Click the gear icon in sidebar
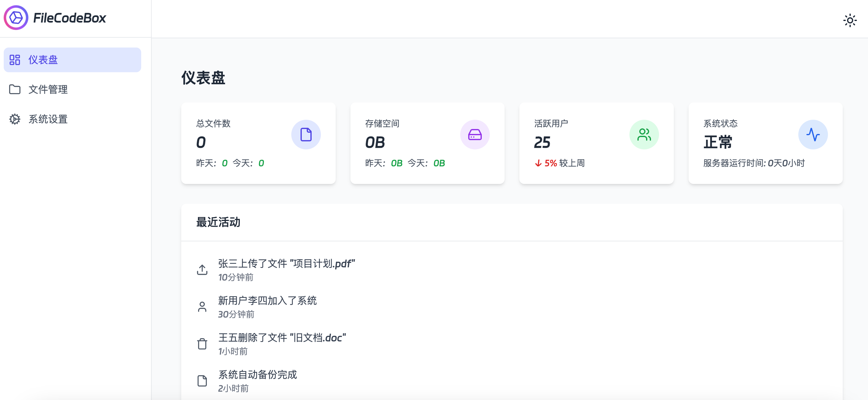 (15, 119)
